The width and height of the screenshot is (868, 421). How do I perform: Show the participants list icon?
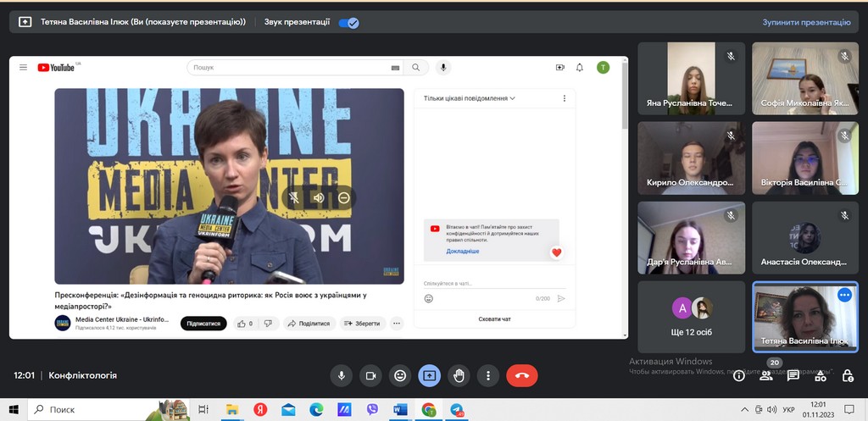[766, 375]
